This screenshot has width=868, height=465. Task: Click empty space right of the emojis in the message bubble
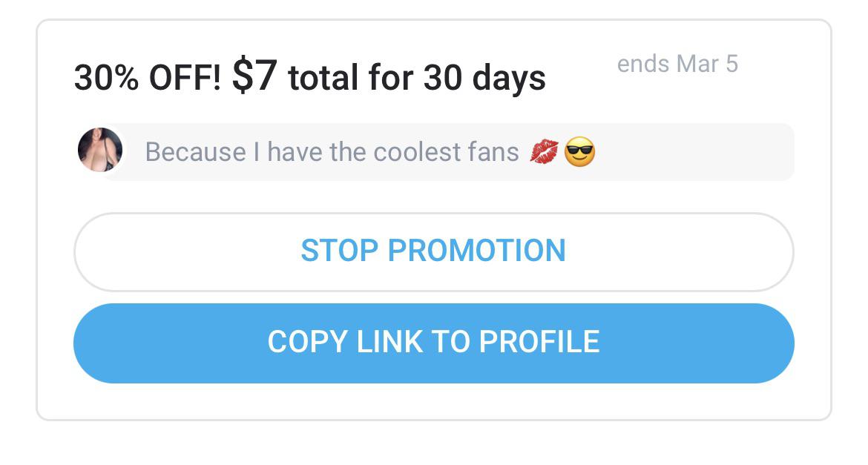690,153
